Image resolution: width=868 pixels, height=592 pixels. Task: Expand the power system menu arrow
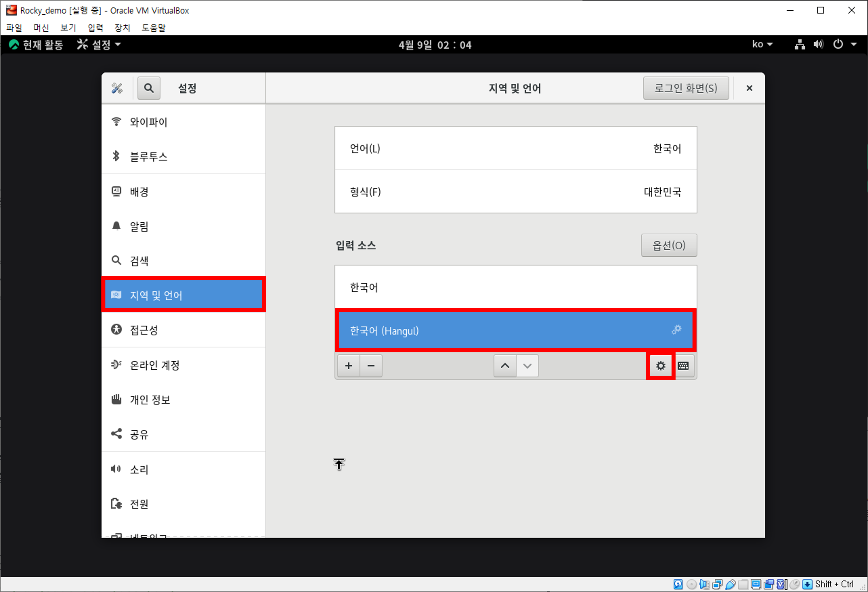coord(854,45)
